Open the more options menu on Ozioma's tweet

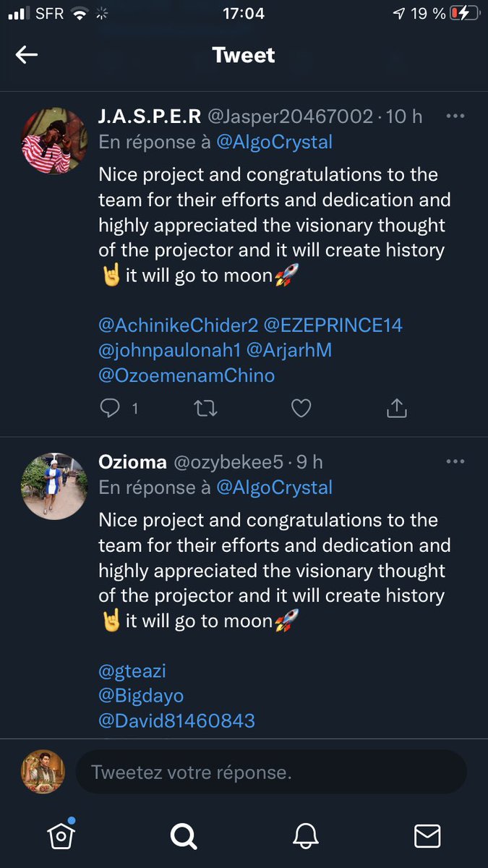[x=455, y=461]
